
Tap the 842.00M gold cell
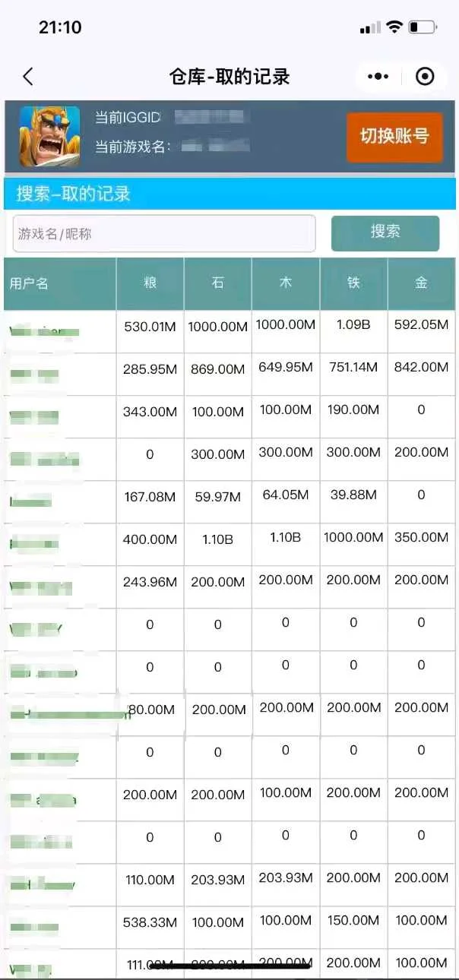coord(421,368)
